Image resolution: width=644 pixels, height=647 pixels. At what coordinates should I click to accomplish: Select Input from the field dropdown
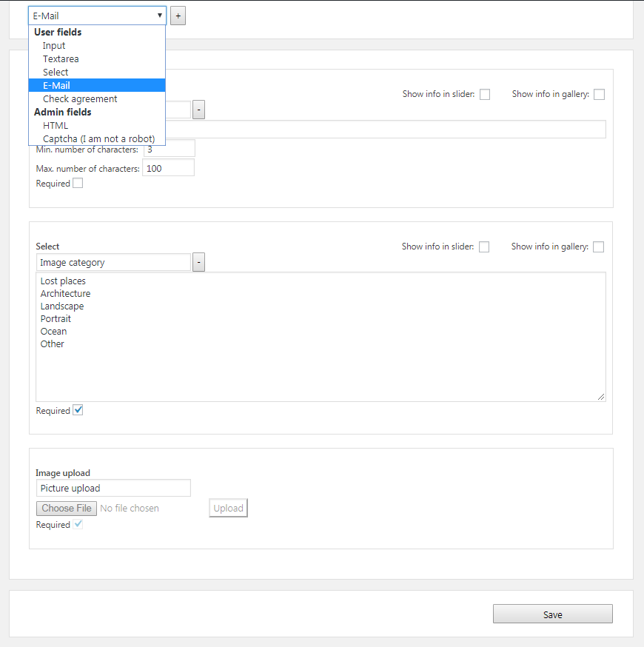pyautogui.click(x=54, y=46)
